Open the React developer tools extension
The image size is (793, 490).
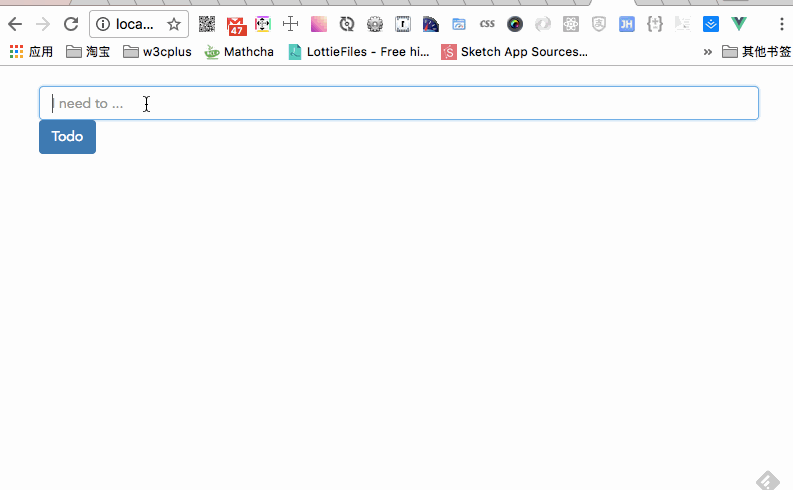tap(571, 24)
